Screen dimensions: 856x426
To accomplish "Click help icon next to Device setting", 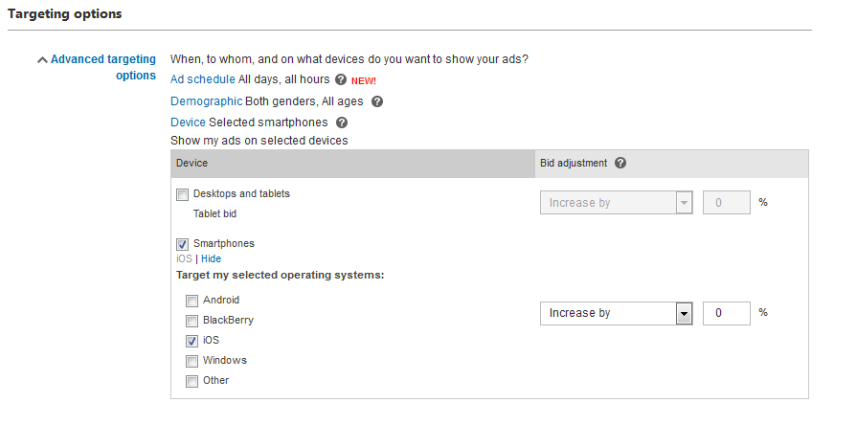I will pyautogui.click(x=342, y=123).
